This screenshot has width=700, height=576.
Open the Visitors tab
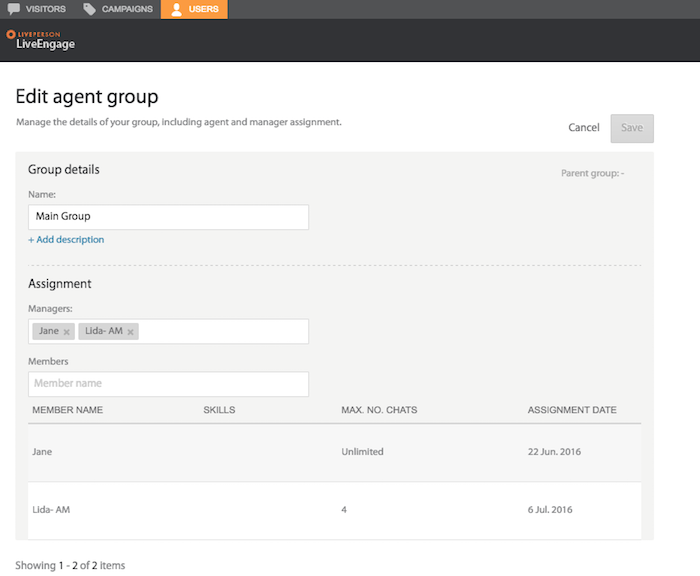click(x=37, y=9)
